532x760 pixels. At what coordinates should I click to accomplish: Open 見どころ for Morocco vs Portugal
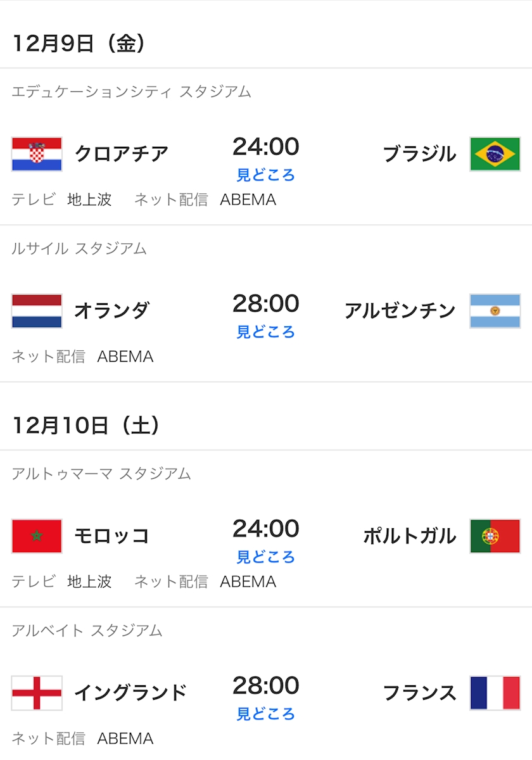coord(266,557)
